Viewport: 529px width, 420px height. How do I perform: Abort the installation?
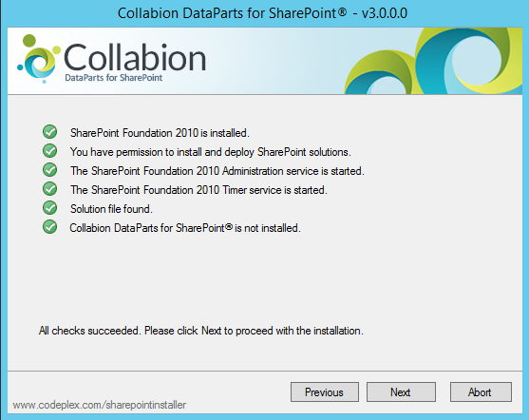click(481, 392)
